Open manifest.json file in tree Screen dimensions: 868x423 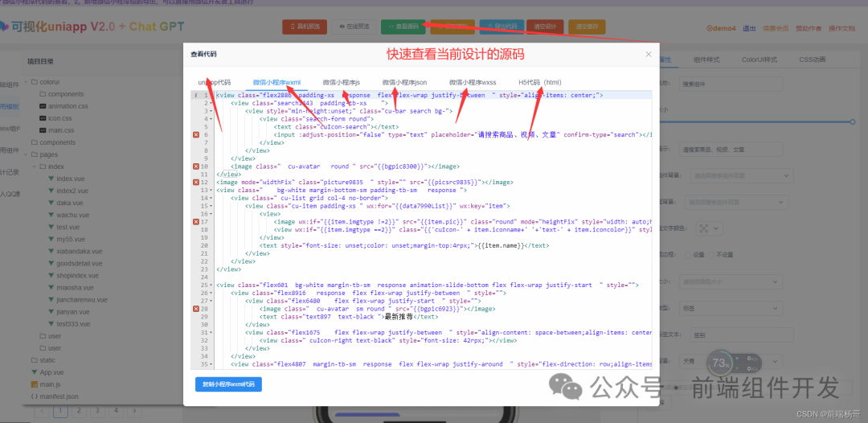point(59,396)
